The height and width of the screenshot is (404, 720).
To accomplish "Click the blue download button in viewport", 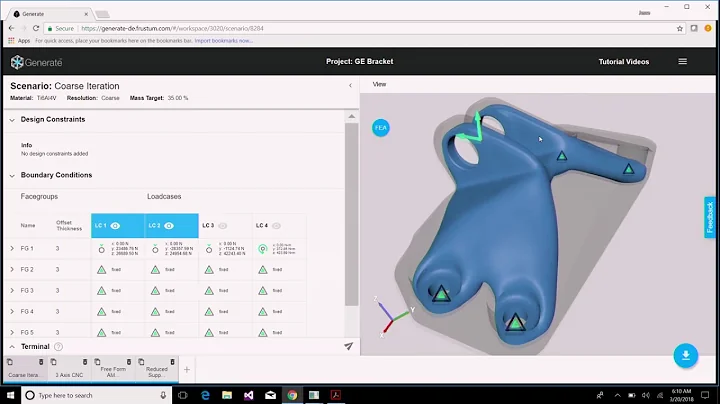I will click(686, 355).
